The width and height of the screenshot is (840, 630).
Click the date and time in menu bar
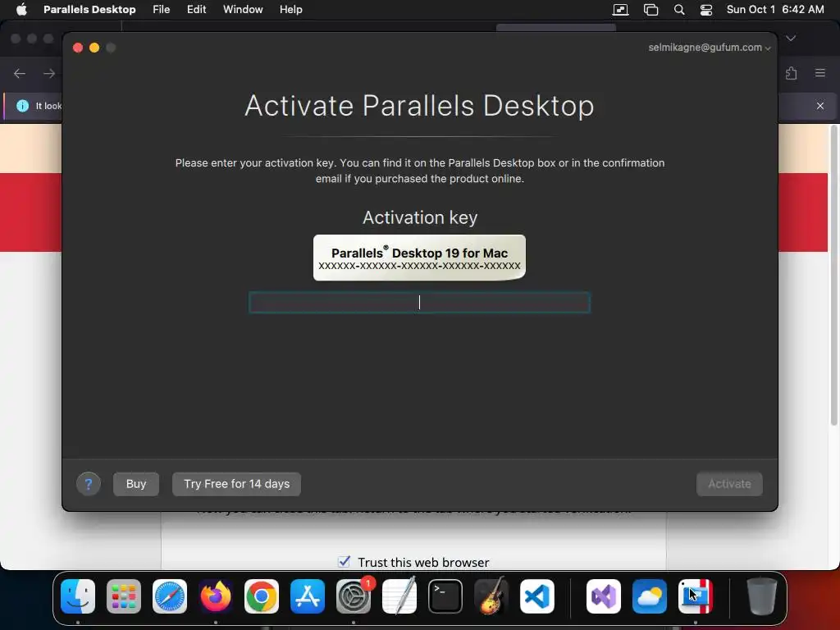pyautogui.click(x=774, y=10)
